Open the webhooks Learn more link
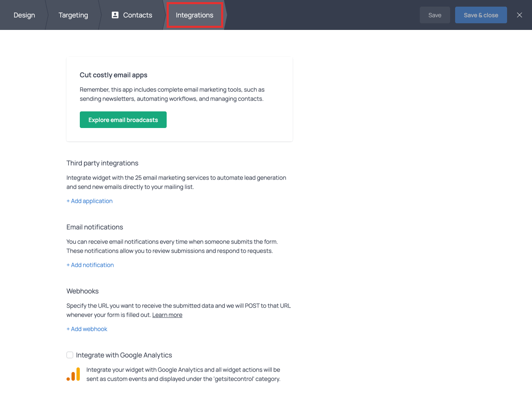The width and height of the screenshot is (532, 399). 167,315
